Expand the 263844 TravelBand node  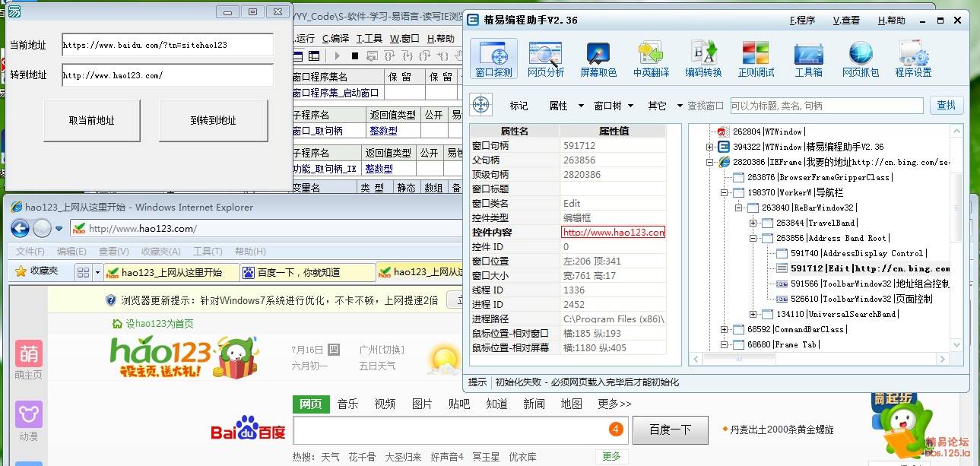coord(753,223)
